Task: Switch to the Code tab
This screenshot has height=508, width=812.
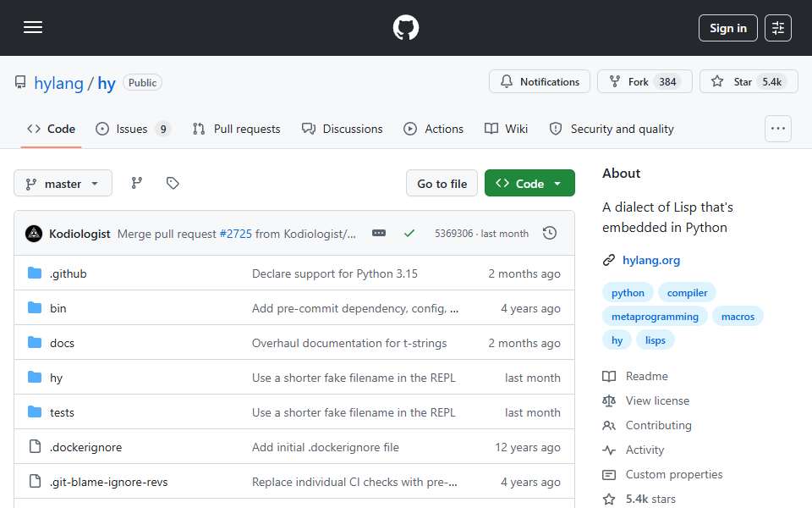Action: (52, 129)
